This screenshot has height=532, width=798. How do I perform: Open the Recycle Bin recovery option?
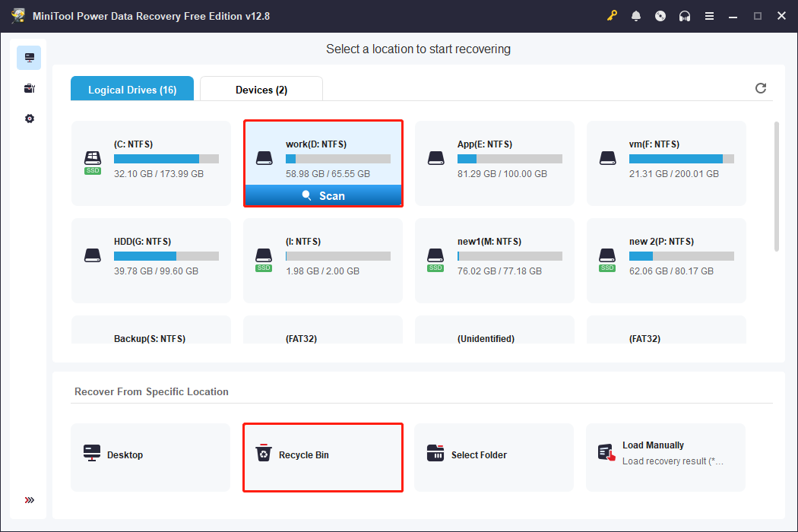pyautogui.click(x=322, y=457)
